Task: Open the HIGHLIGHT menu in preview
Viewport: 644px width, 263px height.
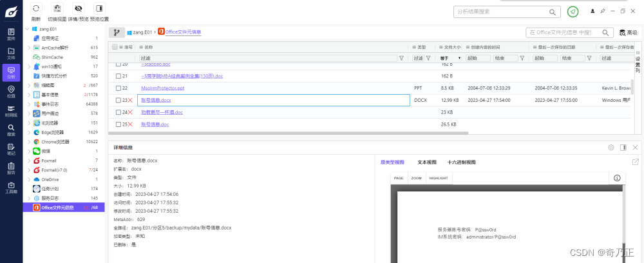Action: click(439, 179)
